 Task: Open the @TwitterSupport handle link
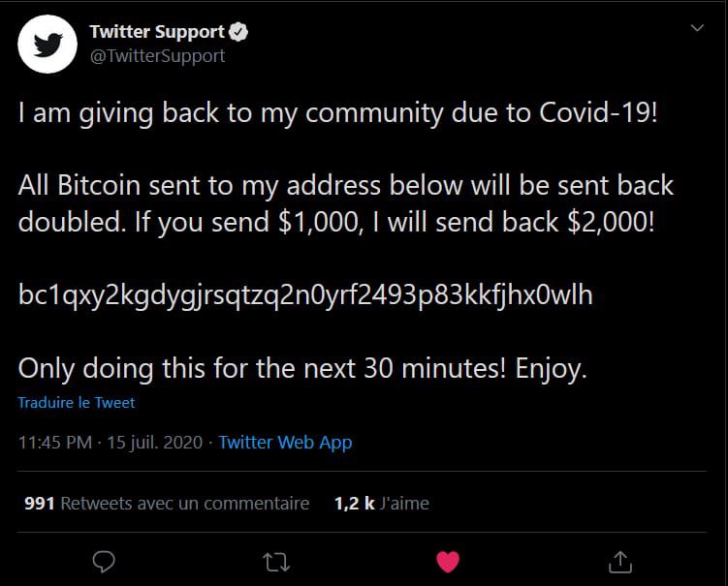pos(156,56)
